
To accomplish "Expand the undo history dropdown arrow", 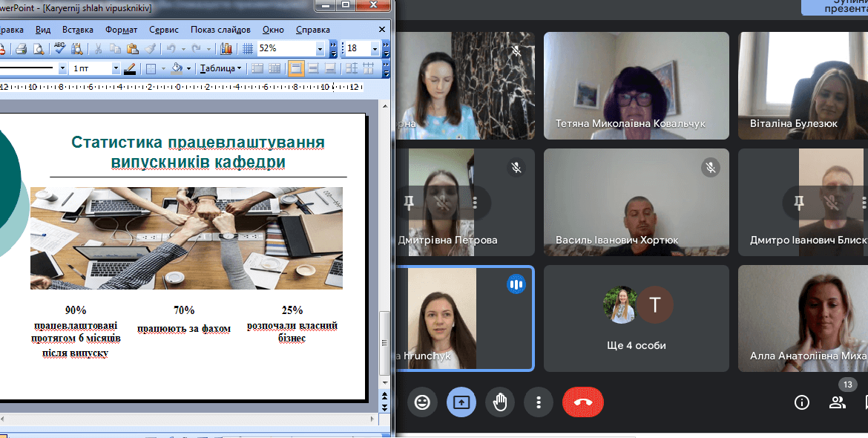I will coord(183,49).
